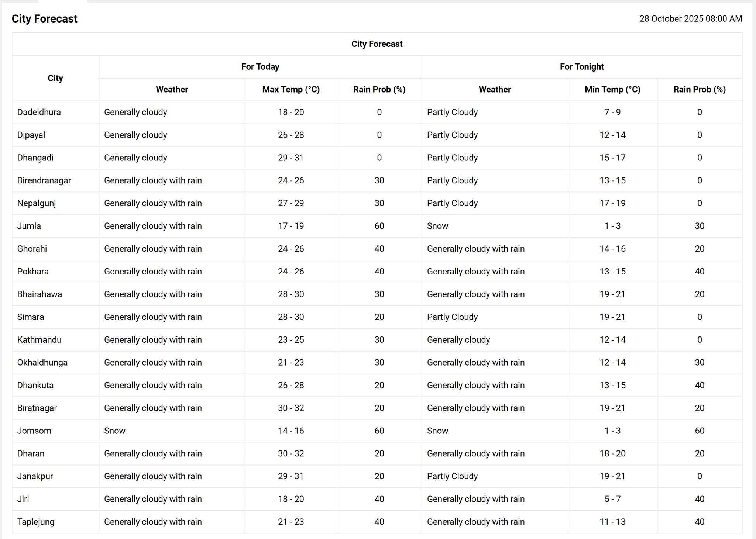Select Taplejung's min temp '11 - 13' cell

click(x=612, y=522)
